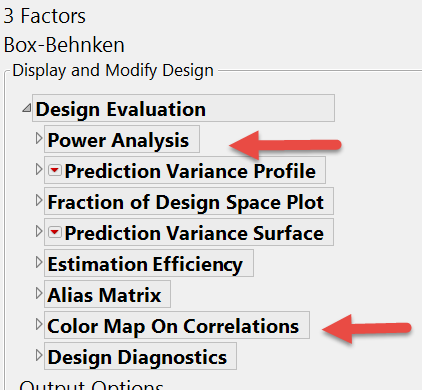422x390 pixels.
Task: Expand Prediction Variance Surface disclosure triangle
Action: click(39, 232)
